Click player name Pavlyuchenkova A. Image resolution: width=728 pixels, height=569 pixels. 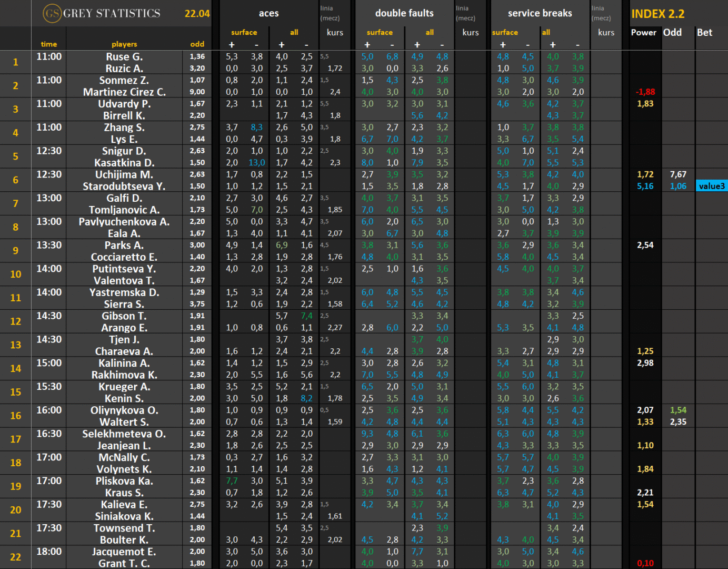(x=124, y=222)
